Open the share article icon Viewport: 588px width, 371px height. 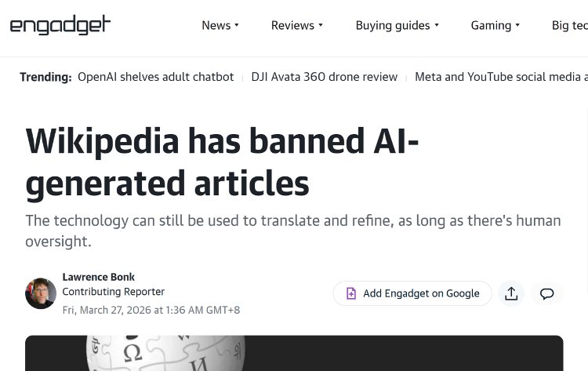point(511,293)
